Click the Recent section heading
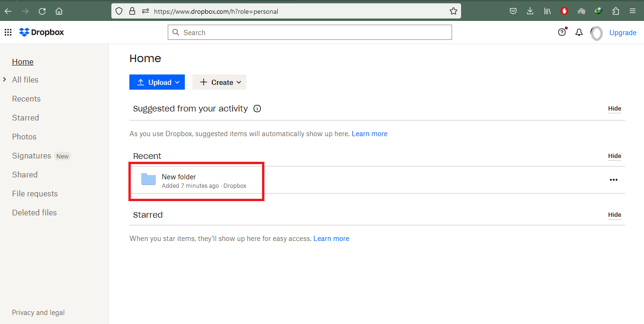Screen dimensions: 644x324 coord(147,156)
